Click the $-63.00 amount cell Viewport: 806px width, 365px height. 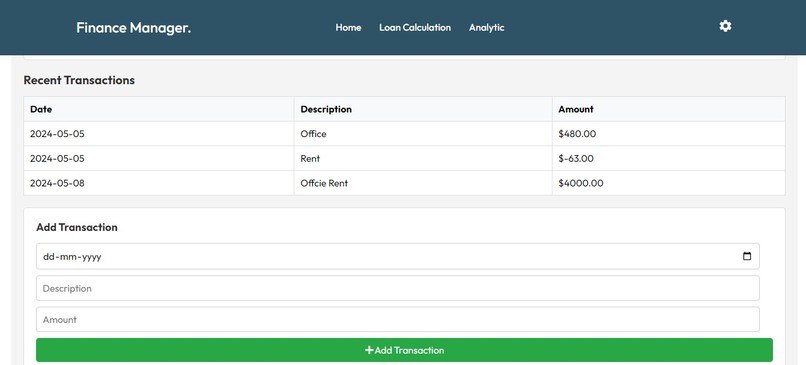(669, 158)
